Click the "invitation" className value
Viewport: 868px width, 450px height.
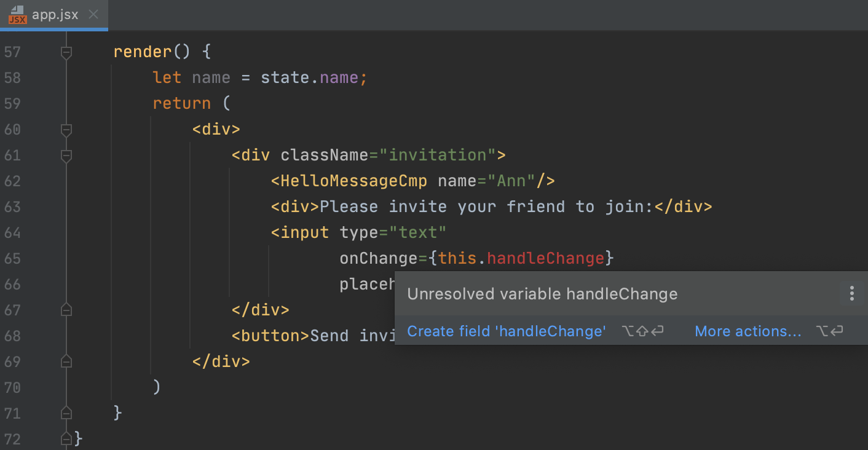438,155
